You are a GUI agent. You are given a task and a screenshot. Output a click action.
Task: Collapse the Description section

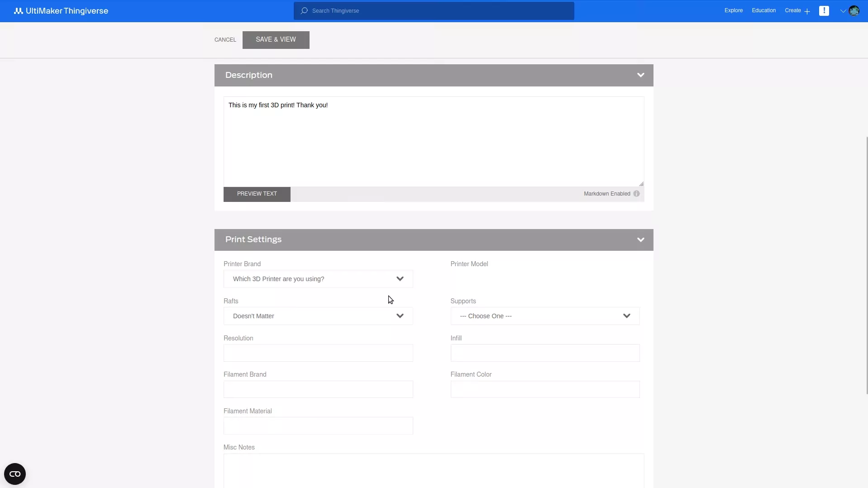[x=640, y=75]
